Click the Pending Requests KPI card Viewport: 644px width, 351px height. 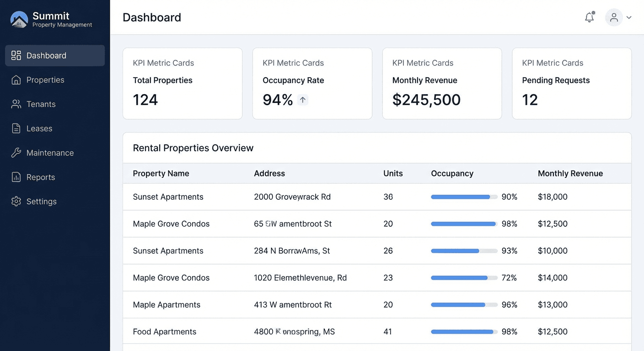pos(571,83)
